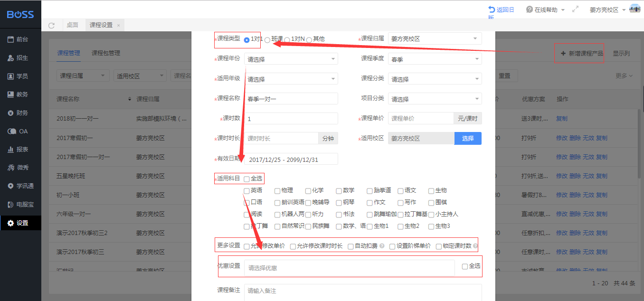The height and width of the screenshot is (301, 644).
Task: Select 1对1 course type
Action: tap(246, 40)
